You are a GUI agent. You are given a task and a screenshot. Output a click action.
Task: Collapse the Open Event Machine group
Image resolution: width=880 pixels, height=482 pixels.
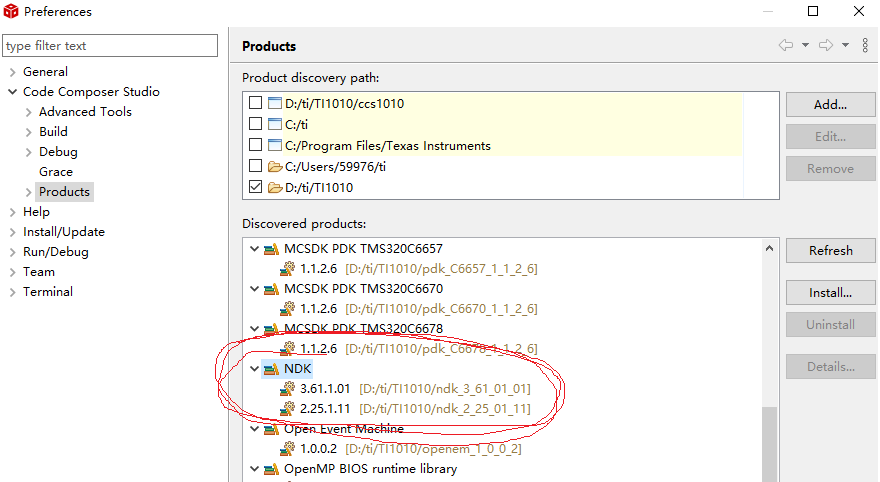[x=254, y=429]
